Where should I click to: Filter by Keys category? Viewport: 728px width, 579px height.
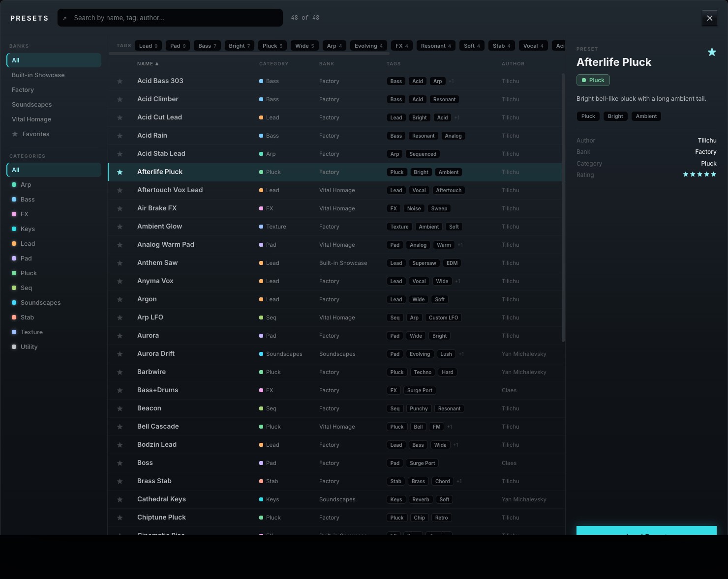(x=54, y=229)
